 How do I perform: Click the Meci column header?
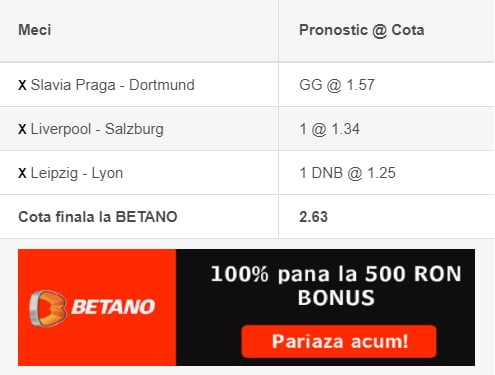35,30
